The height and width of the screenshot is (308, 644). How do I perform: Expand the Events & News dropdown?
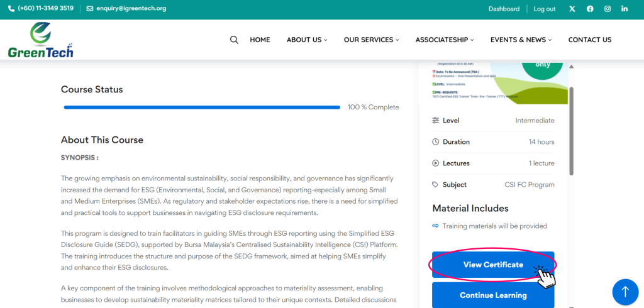[521, 40]
